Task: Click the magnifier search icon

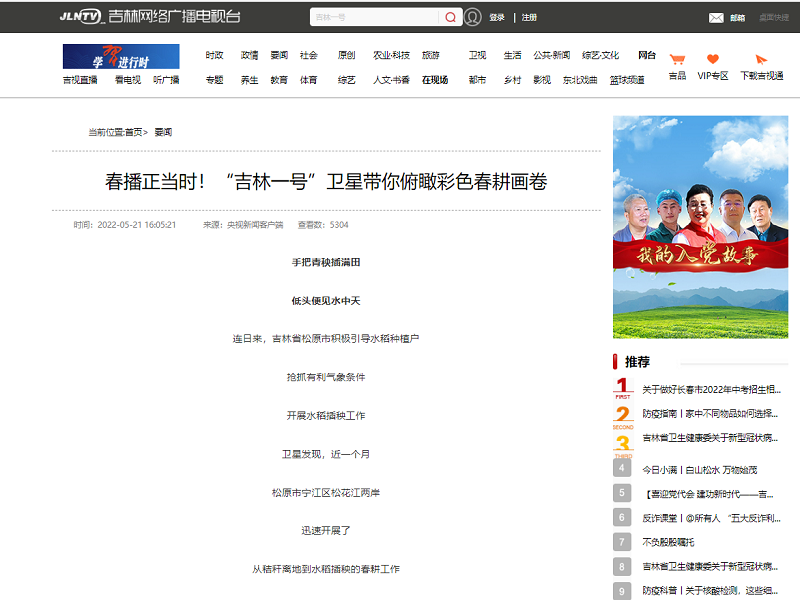Action: [450, 17]
